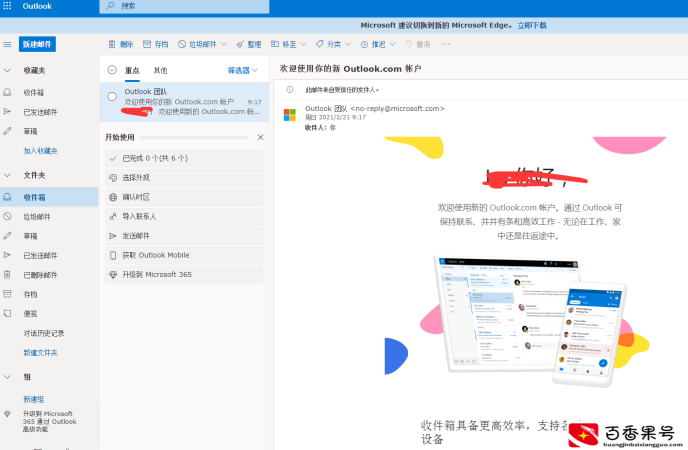This screenshot has height=450, width=688.
Task: Collapse the Folders section
Action: click(x=7, y=175)
